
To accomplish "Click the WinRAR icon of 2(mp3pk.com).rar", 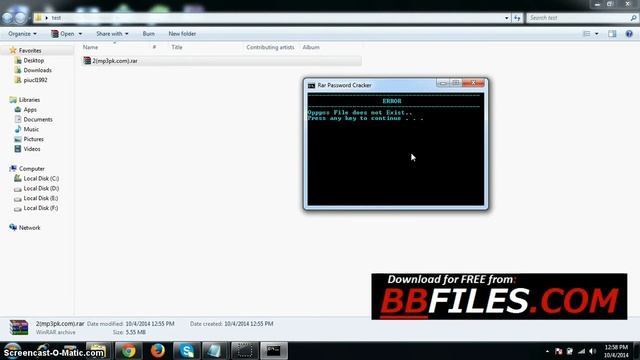I will tap(87, 61).
